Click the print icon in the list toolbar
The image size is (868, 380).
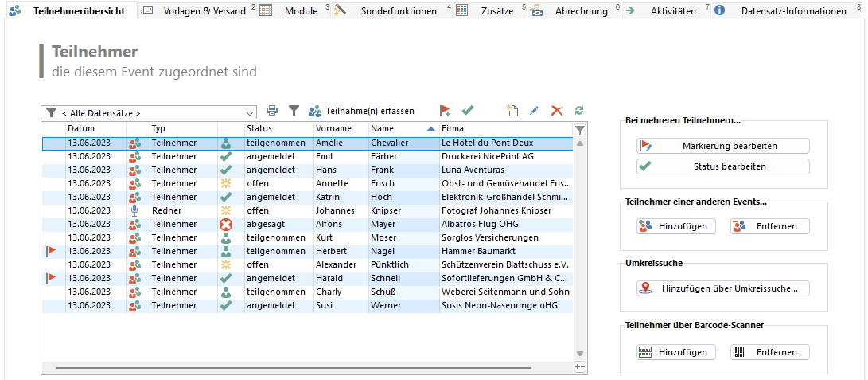click(272, 111)
